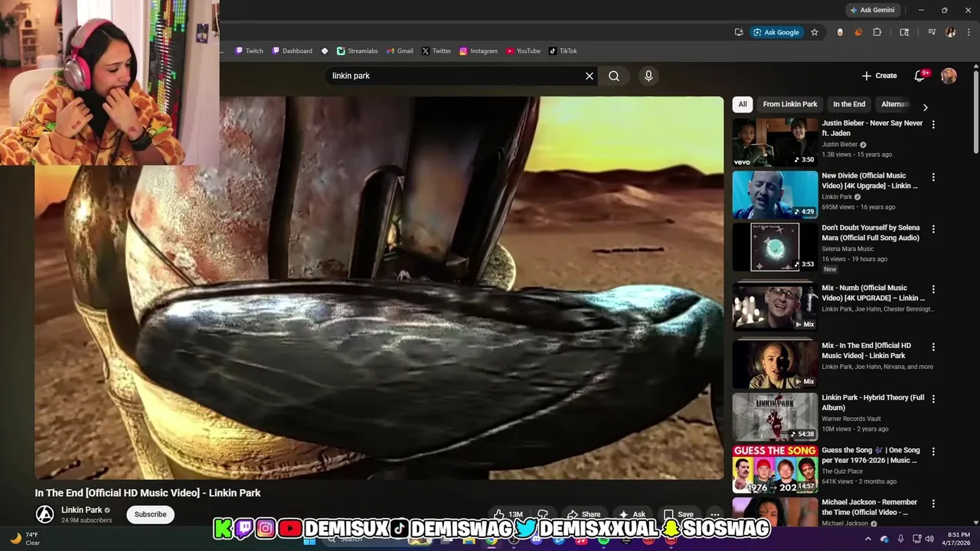Start voice search with the microphone icon
The height and width of the screenshot is (551, 980).
click(x=648, y=76)
